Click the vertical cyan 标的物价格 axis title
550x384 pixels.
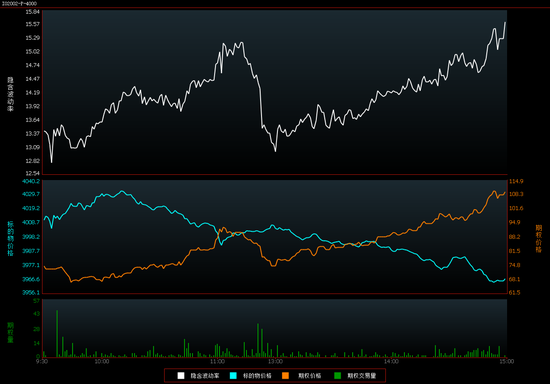click(x=11, y=238)
